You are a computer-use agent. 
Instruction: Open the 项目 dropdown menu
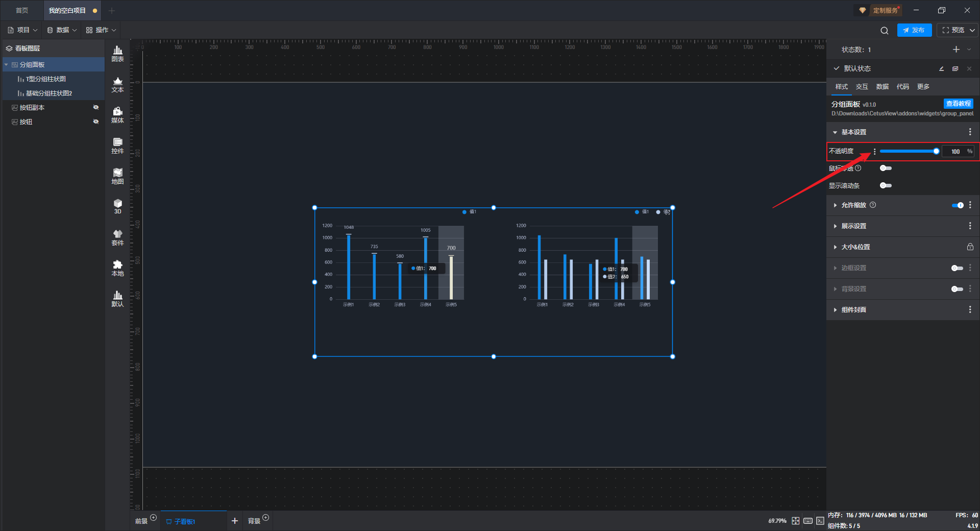click(x=23, y=30)
